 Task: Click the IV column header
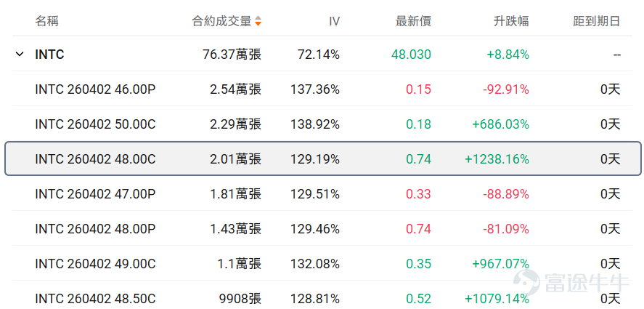(334, 21)
